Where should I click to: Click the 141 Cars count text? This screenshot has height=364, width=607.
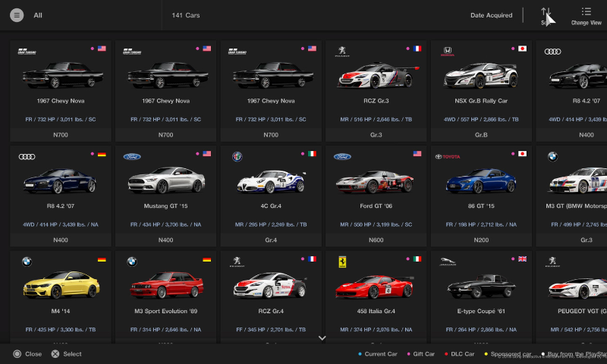(x=186, y=15)
